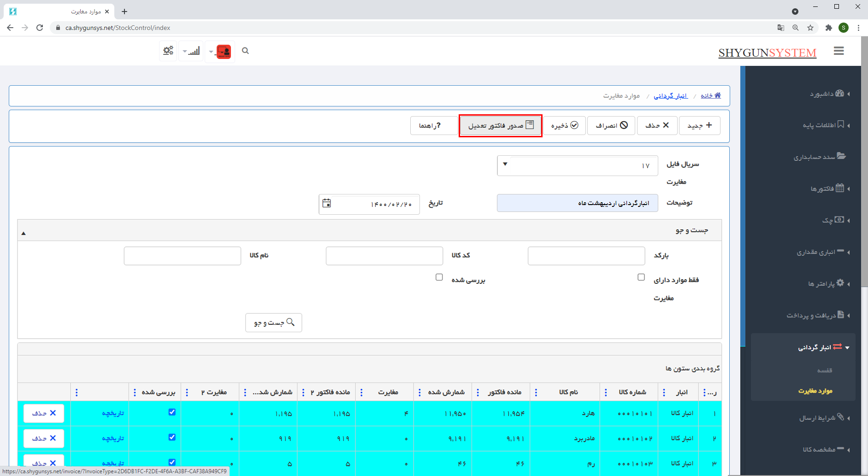Image resolution: width=868 pixels, height=476 pixels.
Task: Bookmark page with the star icon
Action: 810,28
